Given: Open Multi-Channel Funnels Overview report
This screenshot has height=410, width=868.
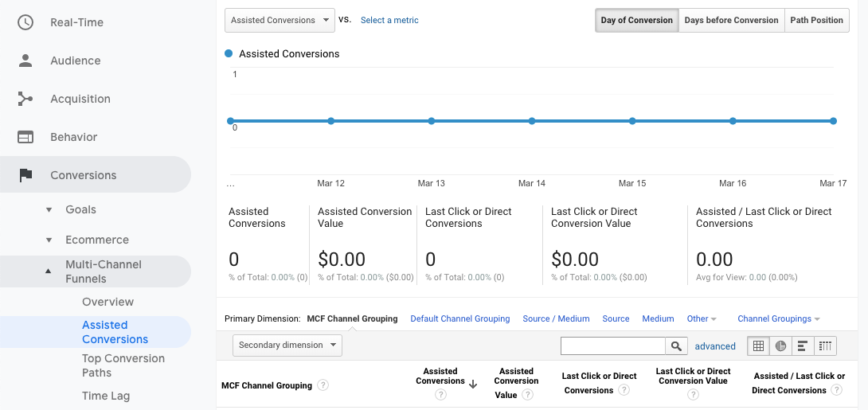Looking at the screenshot, I should (x=108, y=302).
